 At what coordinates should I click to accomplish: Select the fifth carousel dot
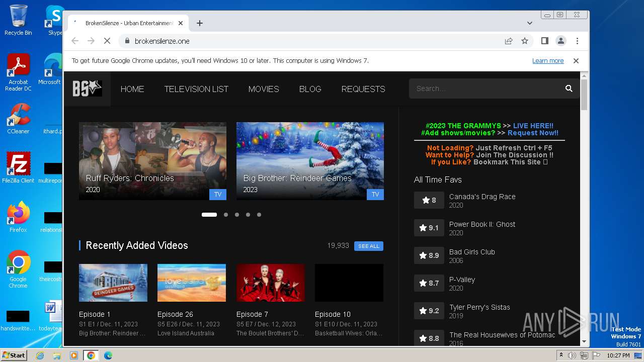tap(259, 215)
